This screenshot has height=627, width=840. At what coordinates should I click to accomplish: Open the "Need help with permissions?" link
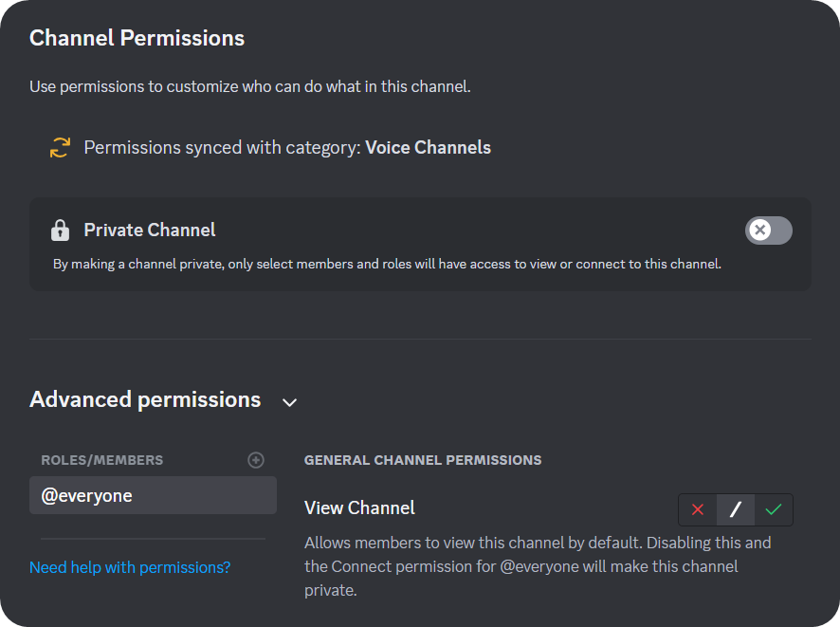click(129, 566)
